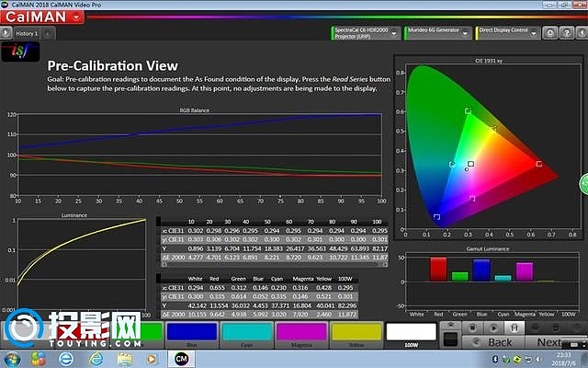
Task: Click the blue bar in Gamut Luminance chart
Action: [x=481, y=270]
